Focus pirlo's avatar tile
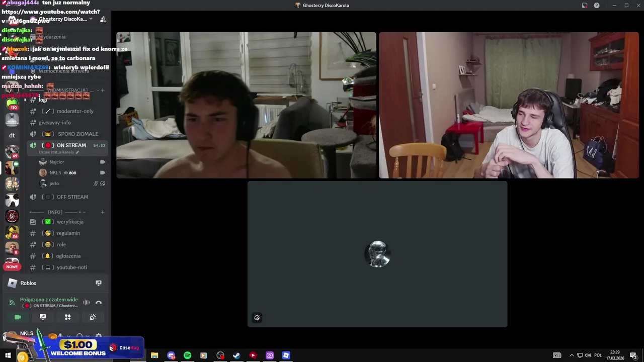 click(377, 254)
